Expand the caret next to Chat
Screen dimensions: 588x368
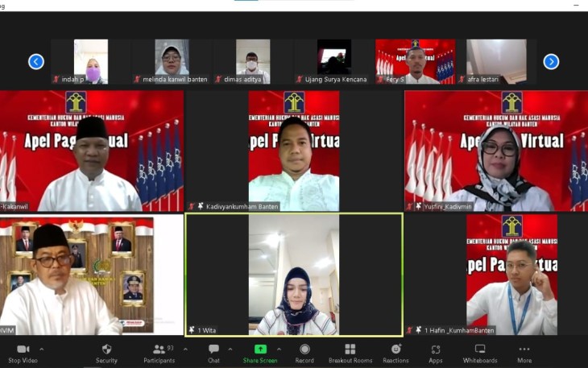tap(231, 349)
